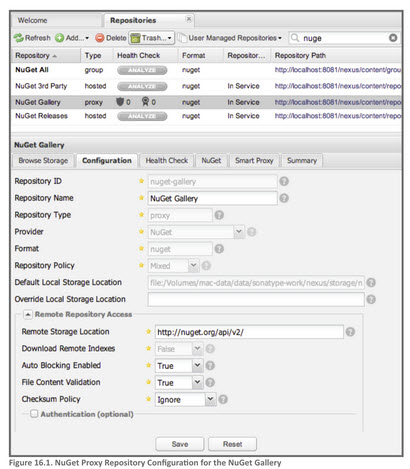Viewport: 410px width, 469px height.
Task: Open the NuGet detail tab
Action: pos(211,161)
